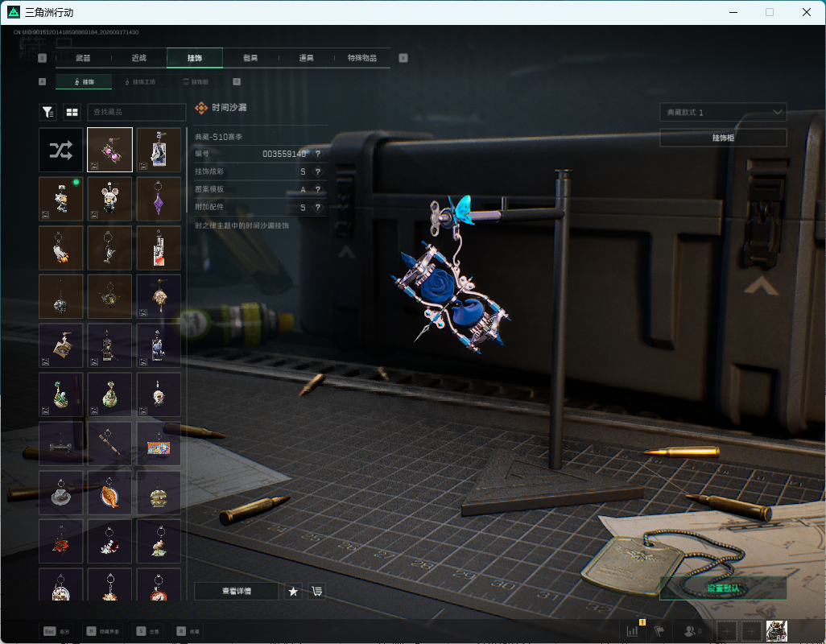Select the colorful billboard charm thumbnail
826x644 pixels.
click(x=159, y=444)
